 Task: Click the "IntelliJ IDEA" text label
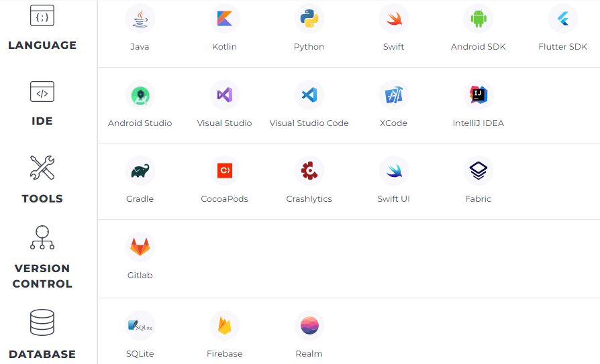(479, 123)
